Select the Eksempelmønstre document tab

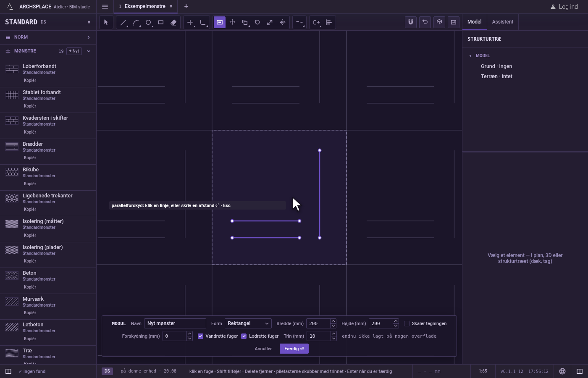(145, 6)
